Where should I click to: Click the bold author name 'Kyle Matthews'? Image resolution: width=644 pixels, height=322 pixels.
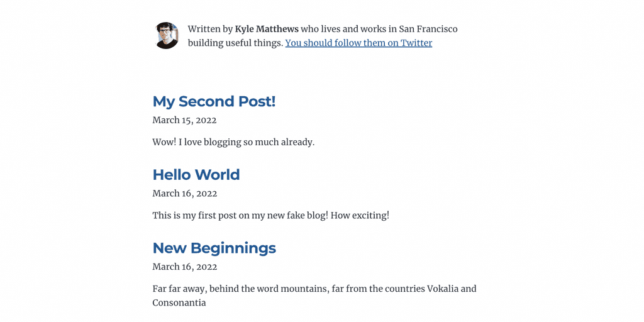coord(267,29)
